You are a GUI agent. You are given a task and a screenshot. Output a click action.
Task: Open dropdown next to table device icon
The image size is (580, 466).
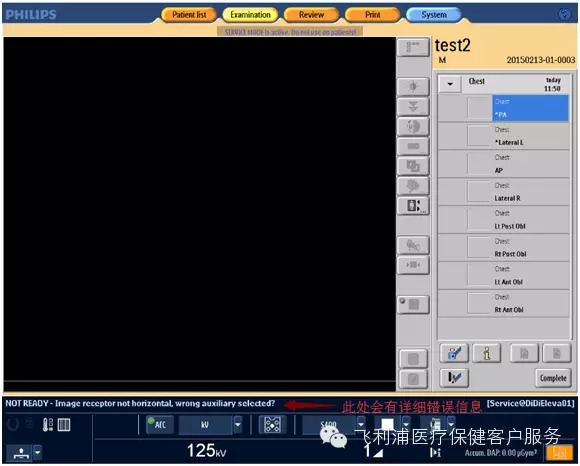(37, 452)
